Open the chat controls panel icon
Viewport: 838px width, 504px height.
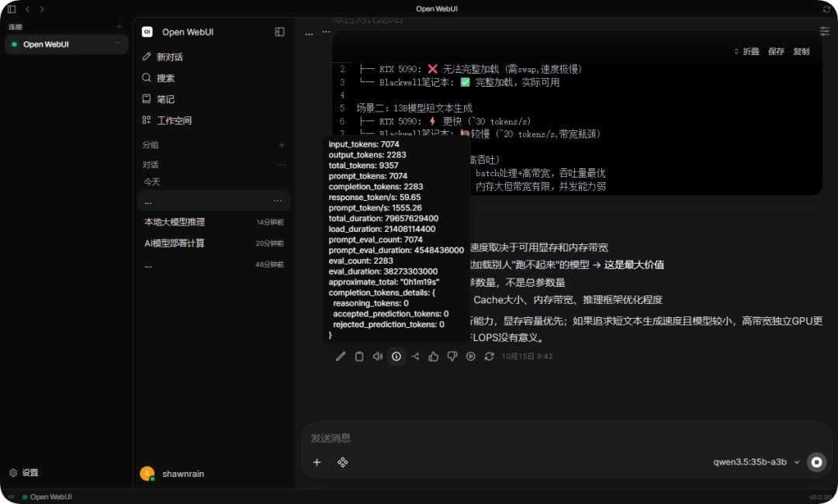click(x=825, y=31)
